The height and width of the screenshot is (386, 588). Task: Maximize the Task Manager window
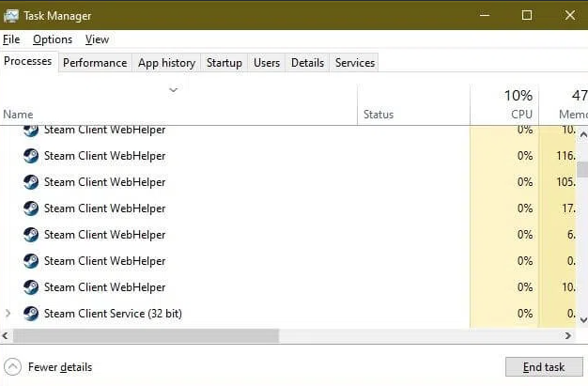527,15
